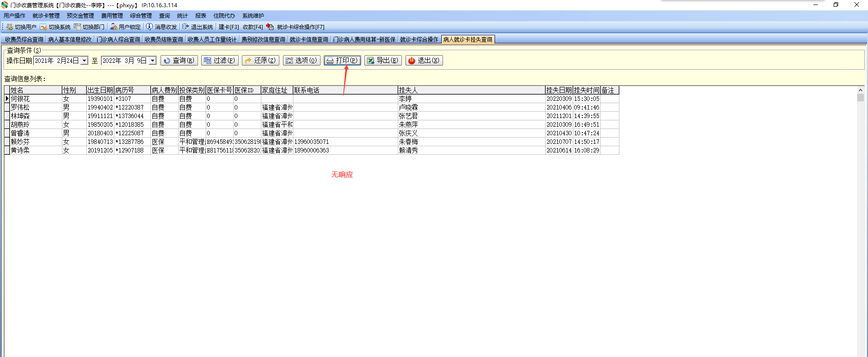868x357 pixels.
Task: Switch to the 就诊卡信息查询 tab
Action: [309, 39]
